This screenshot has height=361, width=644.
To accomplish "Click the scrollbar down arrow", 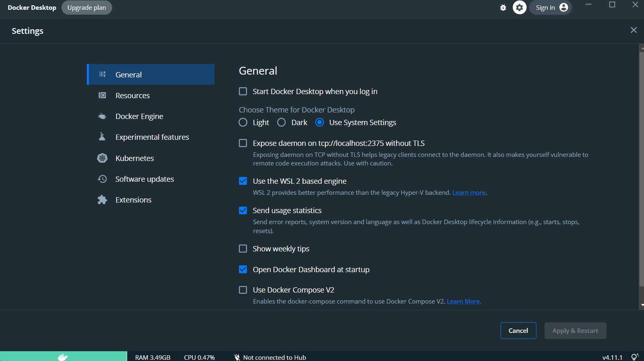I will tap(642, 305).
